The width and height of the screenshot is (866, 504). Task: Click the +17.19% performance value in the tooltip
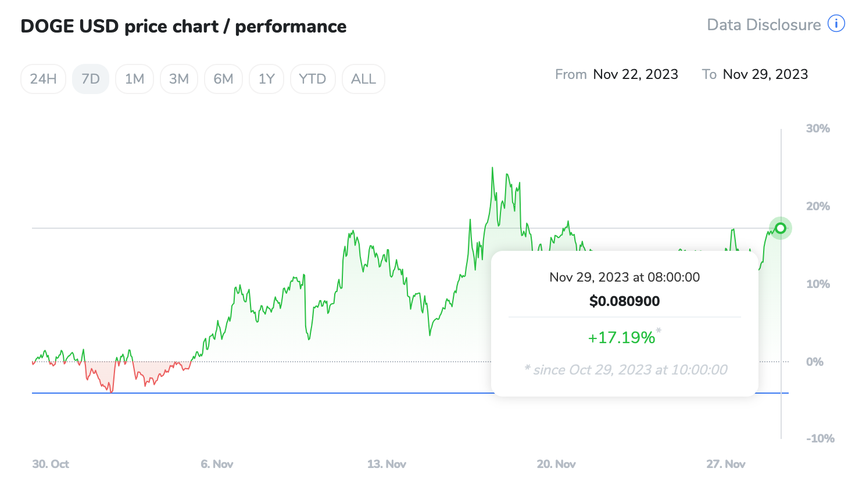(622, 337)
